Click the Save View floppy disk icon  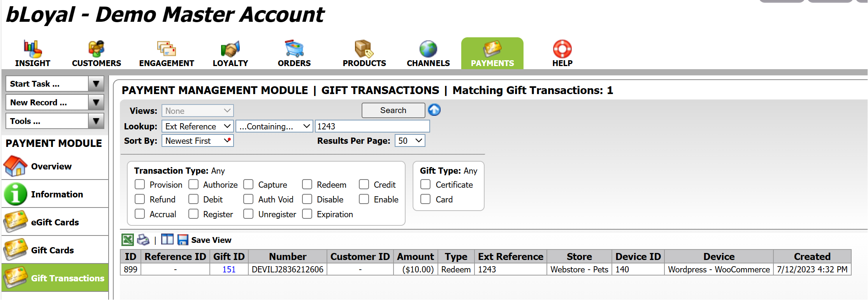pyautogui.click(x=183, y=240)
